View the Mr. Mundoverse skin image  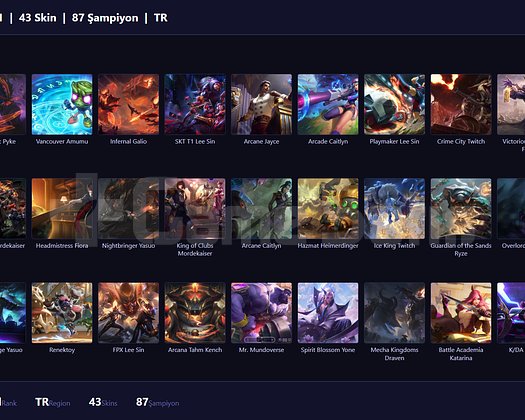point(261,313)
